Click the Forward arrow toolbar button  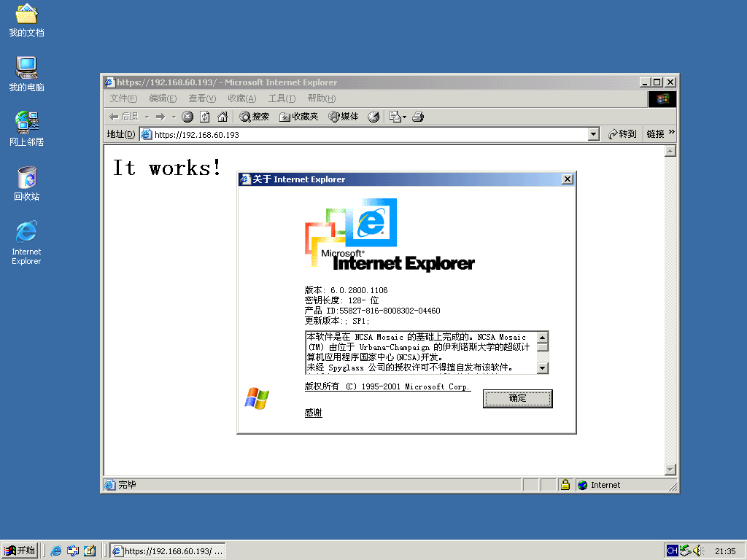pyautogui.click(x=160, y=117)
